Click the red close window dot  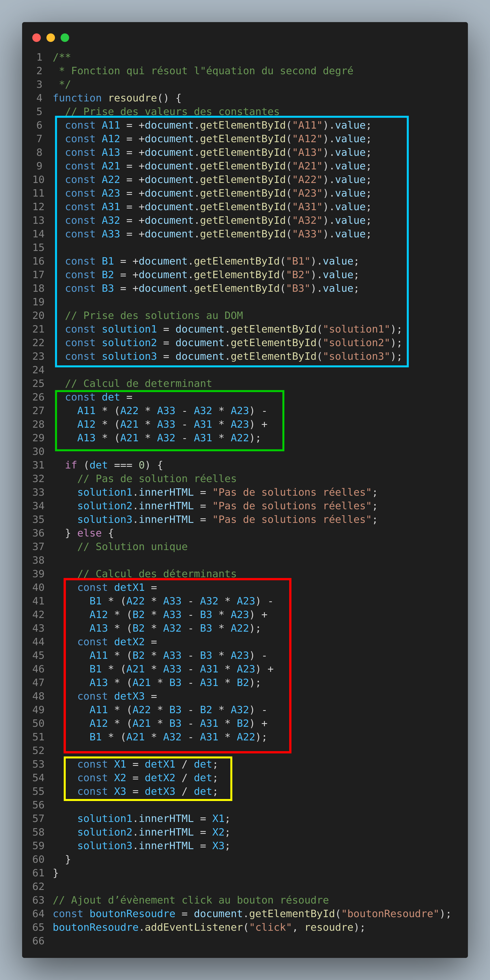pos(37,38)
